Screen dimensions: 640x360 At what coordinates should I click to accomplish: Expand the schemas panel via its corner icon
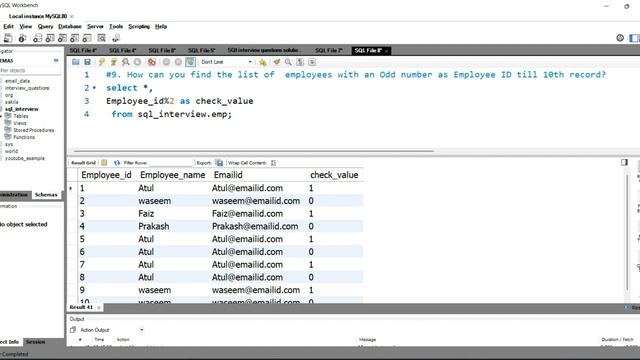pyautogui.click(x=56, y=60)
